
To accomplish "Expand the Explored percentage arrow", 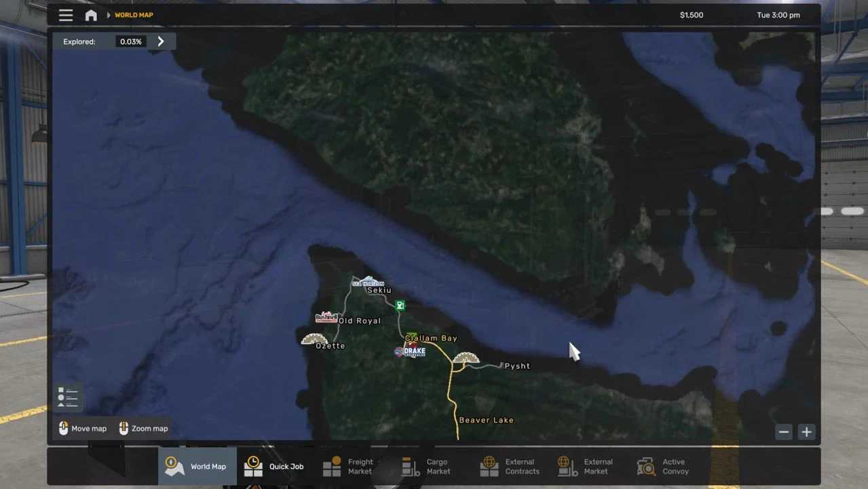I will [x=161, y=41].
